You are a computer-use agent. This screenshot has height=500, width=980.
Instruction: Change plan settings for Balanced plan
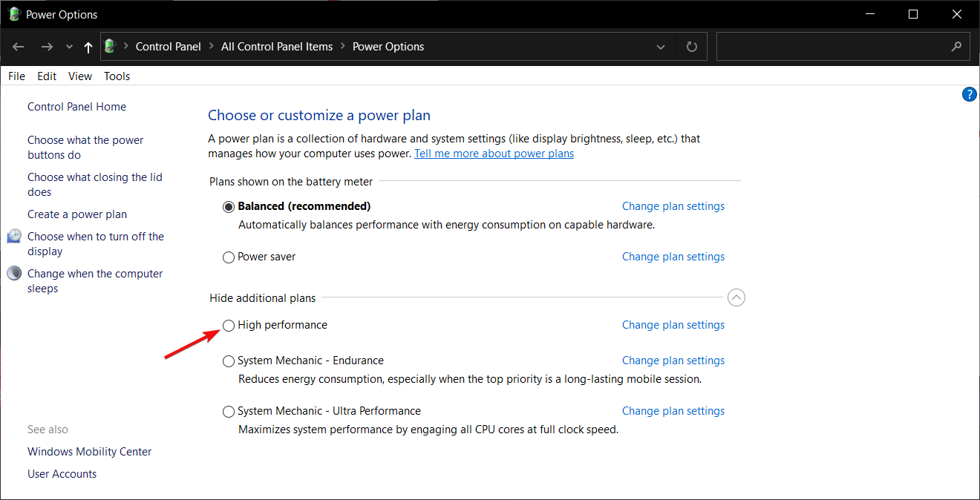tap(673, 206)
